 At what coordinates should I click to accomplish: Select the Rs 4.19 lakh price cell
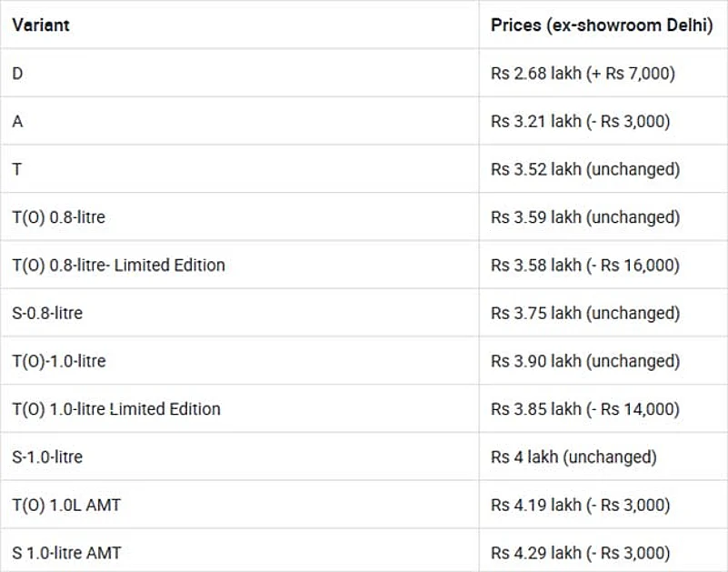click(580, 505)
